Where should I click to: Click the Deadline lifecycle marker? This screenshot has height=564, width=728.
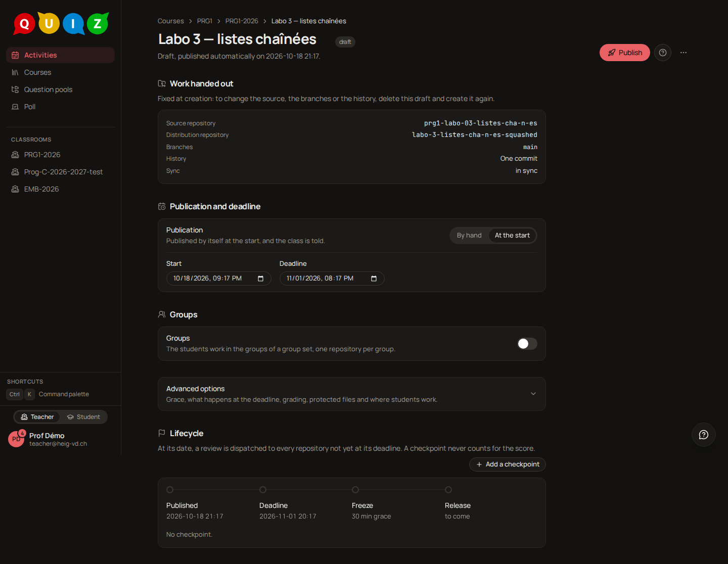[263, 490]
